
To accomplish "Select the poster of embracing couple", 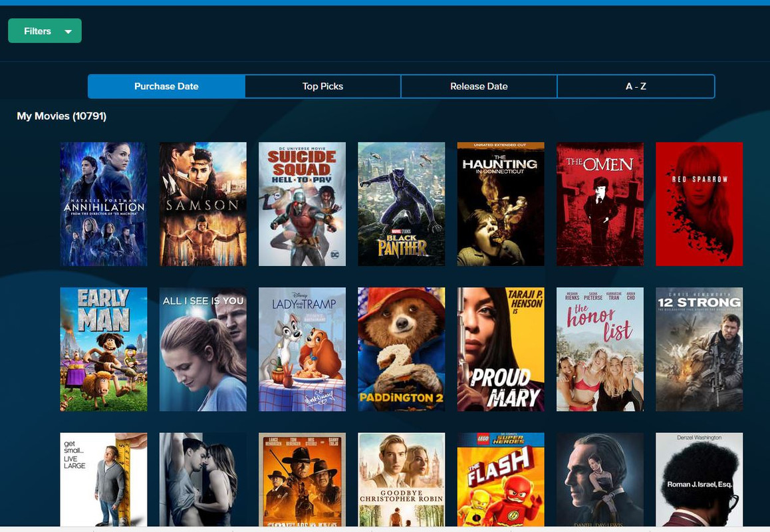I will point(203,479).
